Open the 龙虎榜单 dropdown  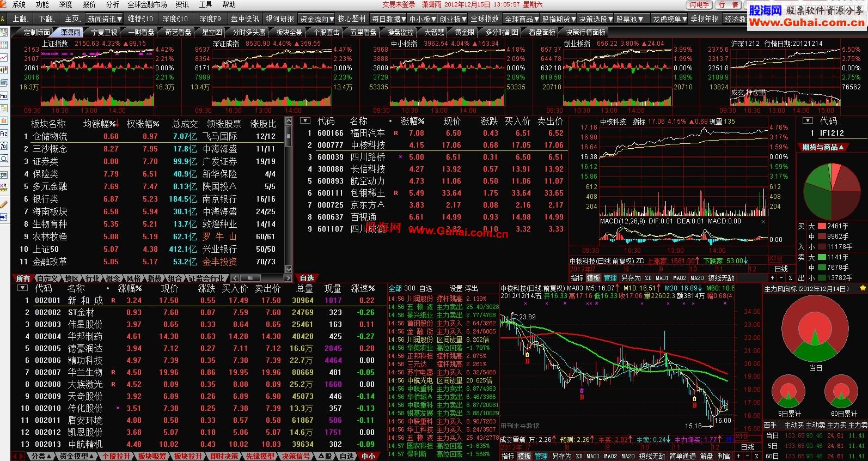tap(670, 19)
